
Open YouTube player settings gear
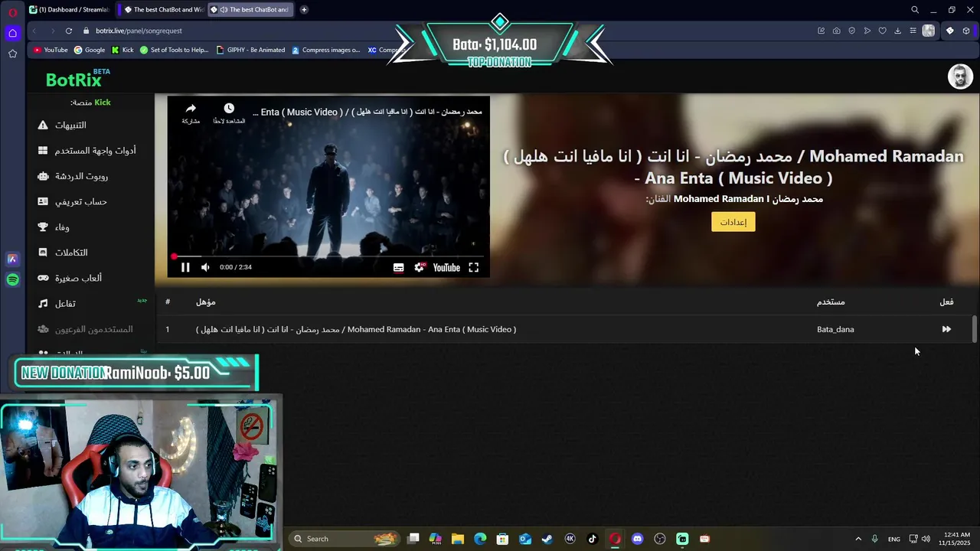pos(419,267)
